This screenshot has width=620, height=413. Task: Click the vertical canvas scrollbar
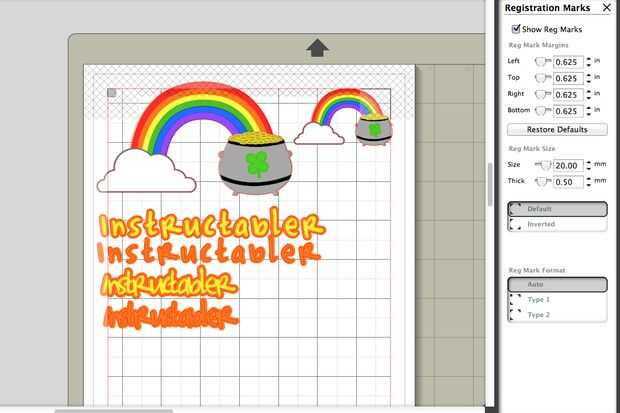[490, 184]
